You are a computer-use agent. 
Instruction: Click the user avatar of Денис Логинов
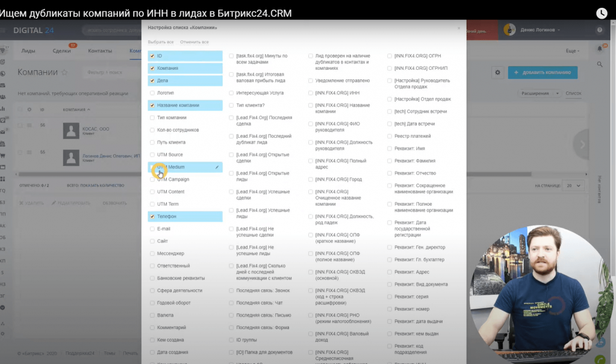click(509, 30)
